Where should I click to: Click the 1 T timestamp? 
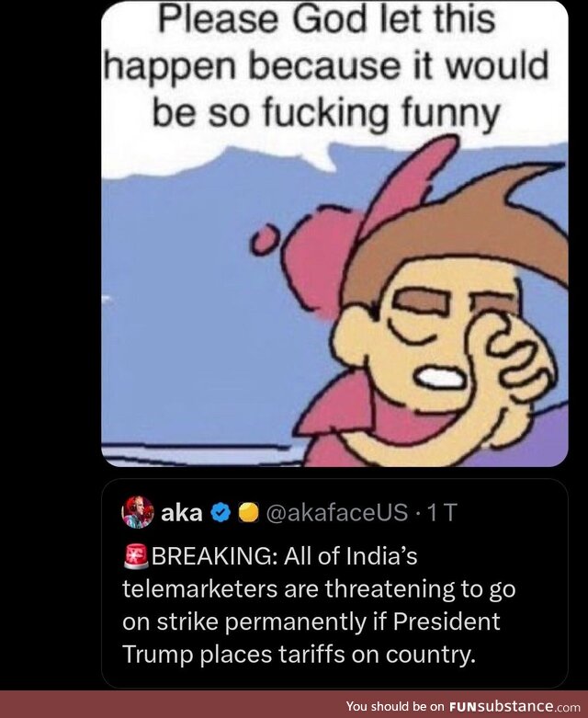(x=440, y=513)
